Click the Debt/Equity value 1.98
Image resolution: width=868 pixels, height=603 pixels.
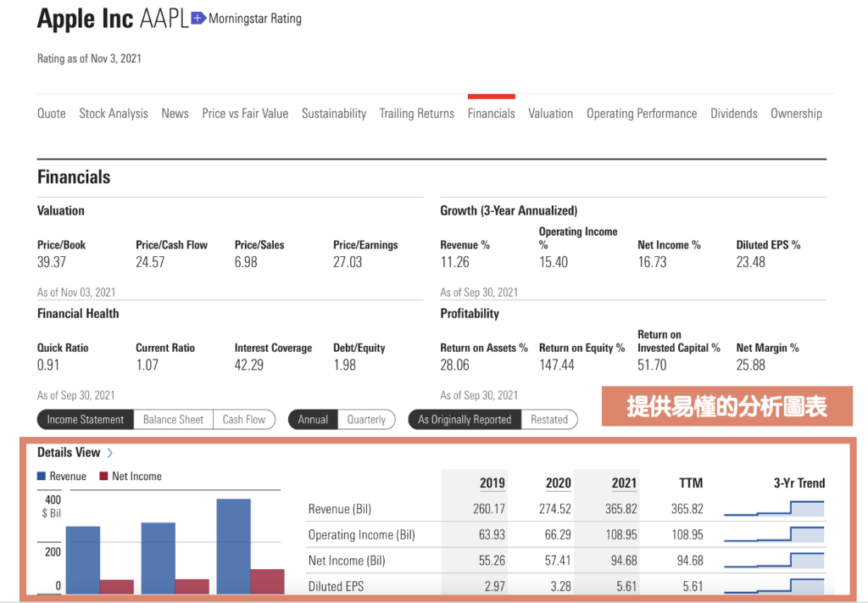344,365
